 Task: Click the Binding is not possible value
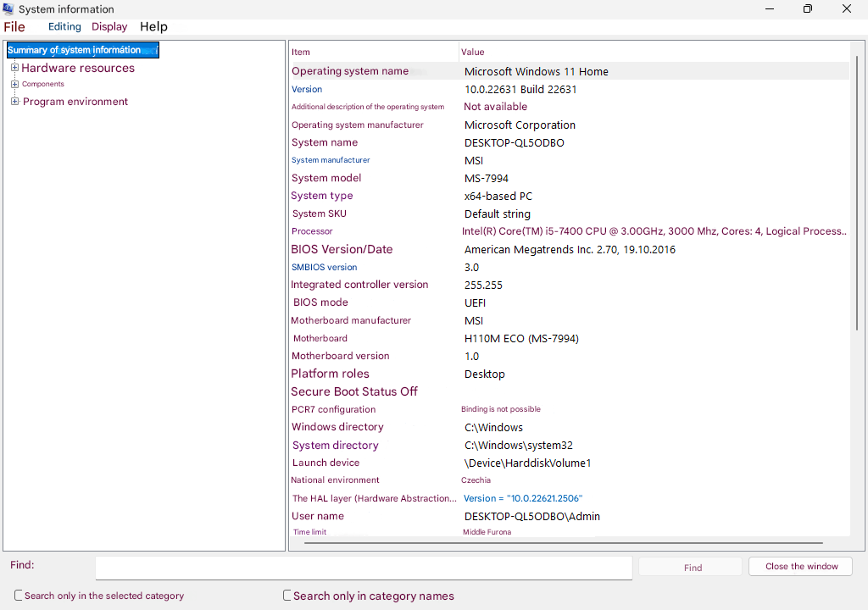click(500, 409)
